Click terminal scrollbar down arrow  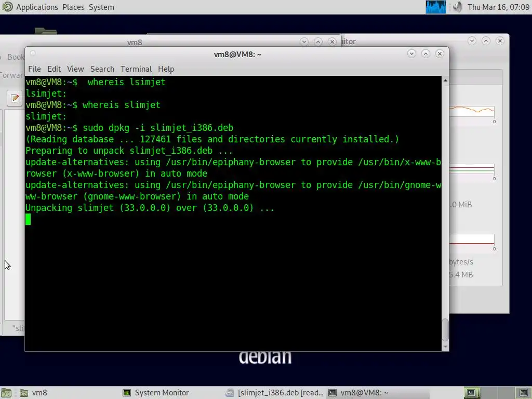pyautogui.click(x=445, y=347)
